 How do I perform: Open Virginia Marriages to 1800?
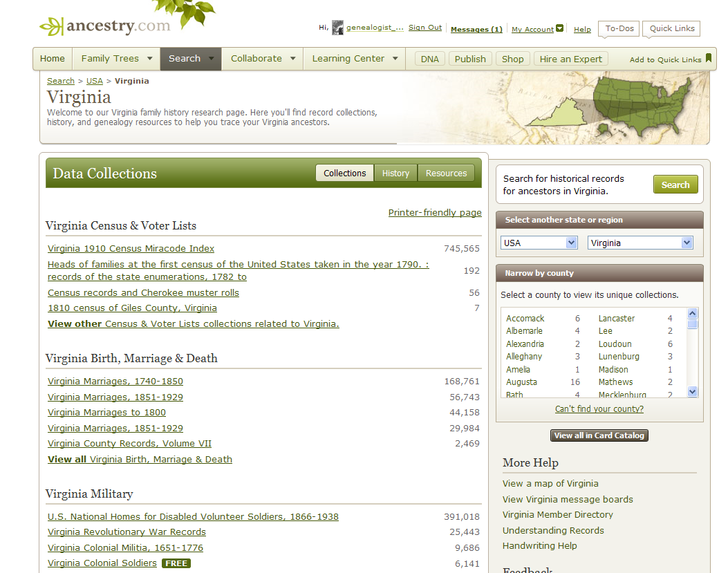pyautogui.click(x=106, y=413)
